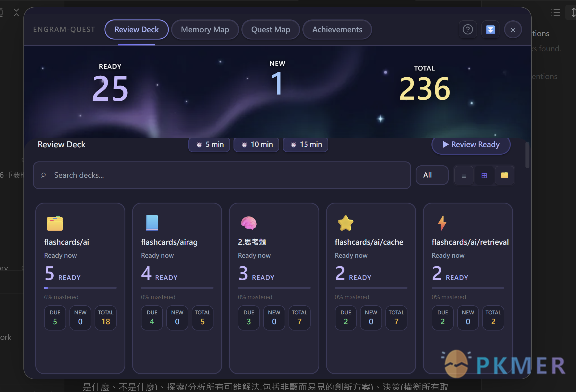Click TOTAL 18 box in flashcards/ai
The width and height of the screenshot is (576, 392).
[106, 318]
